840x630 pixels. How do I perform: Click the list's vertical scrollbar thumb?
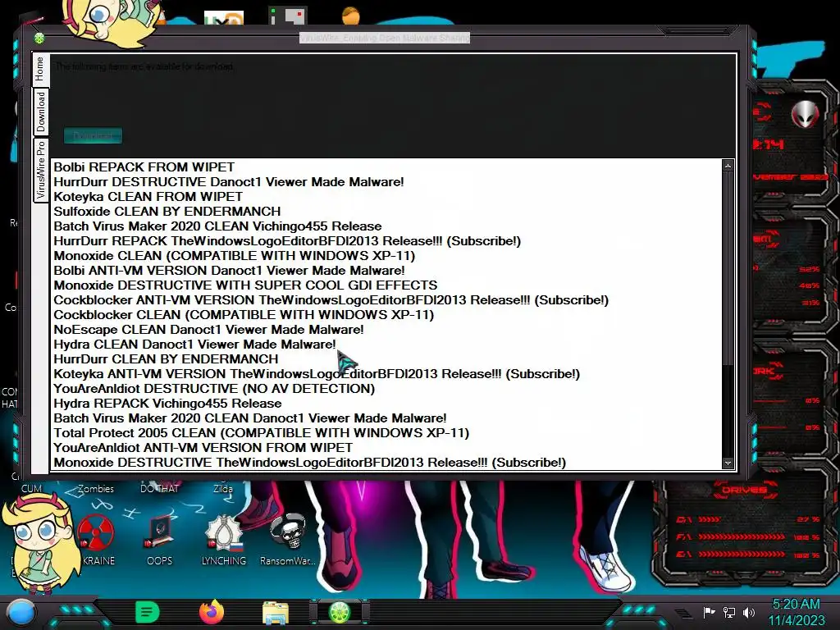point(728,268)
